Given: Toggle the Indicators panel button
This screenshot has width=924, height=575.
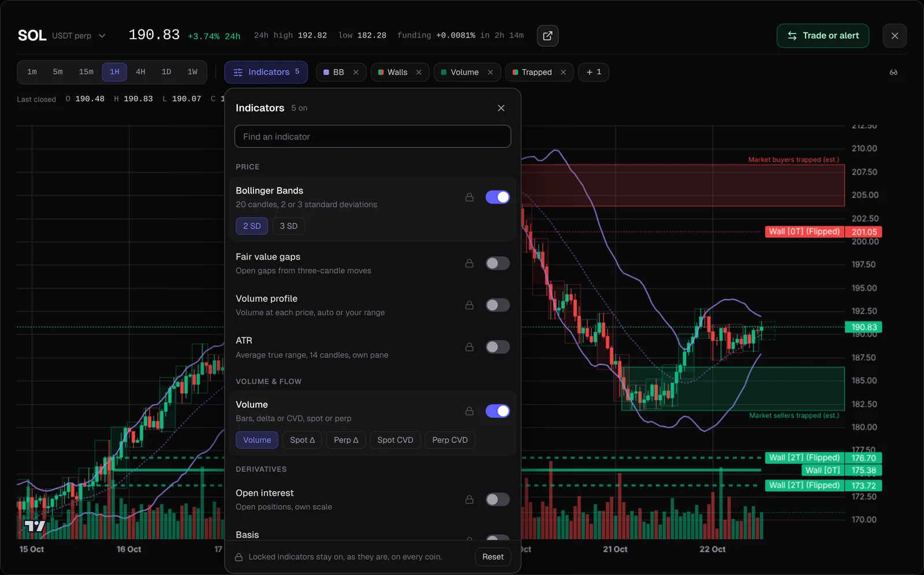Looking at the screenshot, I should 266,72.
